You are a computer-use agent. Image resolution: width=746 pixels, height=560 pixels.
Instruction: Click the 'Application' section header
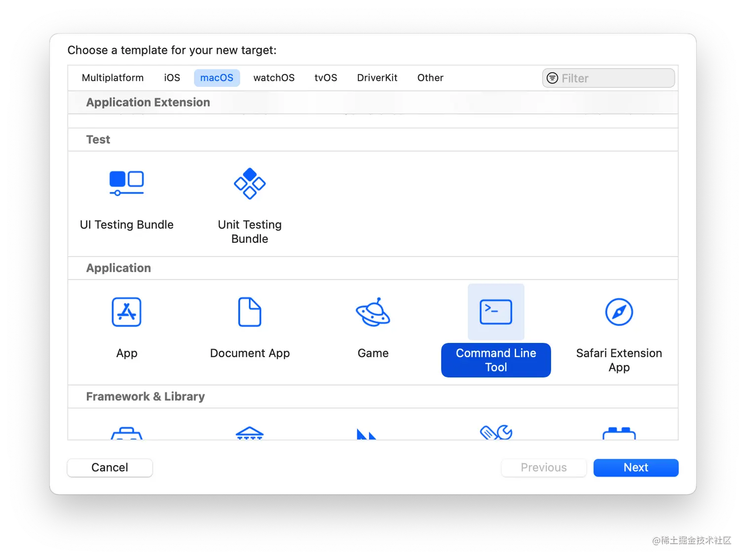pyautogui.click(x=118, y=268)
